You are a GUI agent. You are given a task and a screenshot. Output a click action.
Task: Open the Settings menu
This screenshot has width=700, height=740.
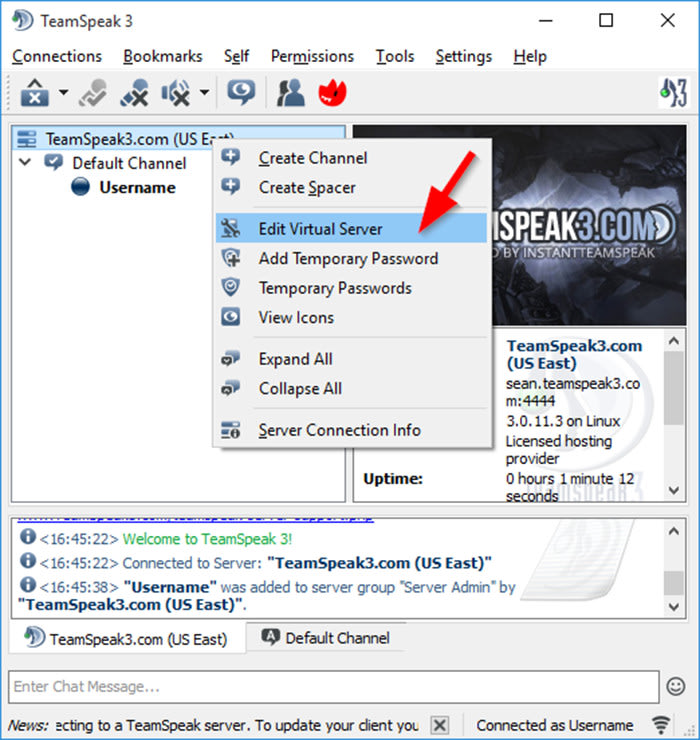coord(464,57)
